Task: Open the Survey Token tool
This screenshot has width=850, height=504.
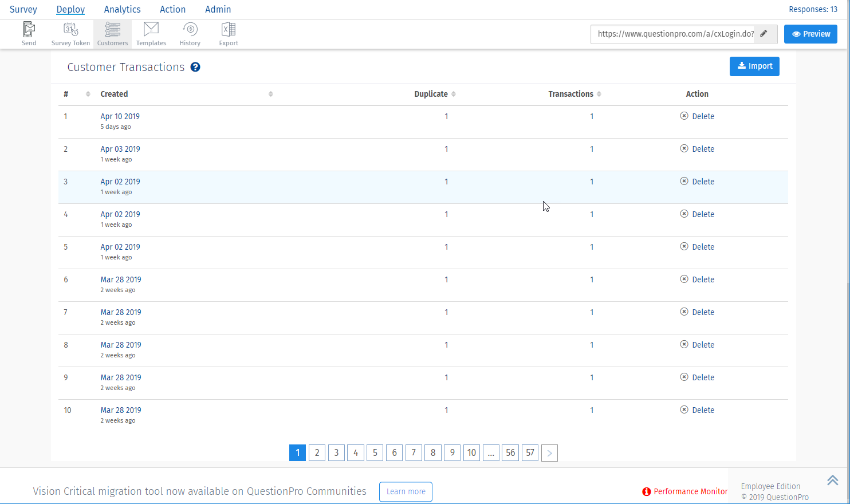Action: pos(70,34)
